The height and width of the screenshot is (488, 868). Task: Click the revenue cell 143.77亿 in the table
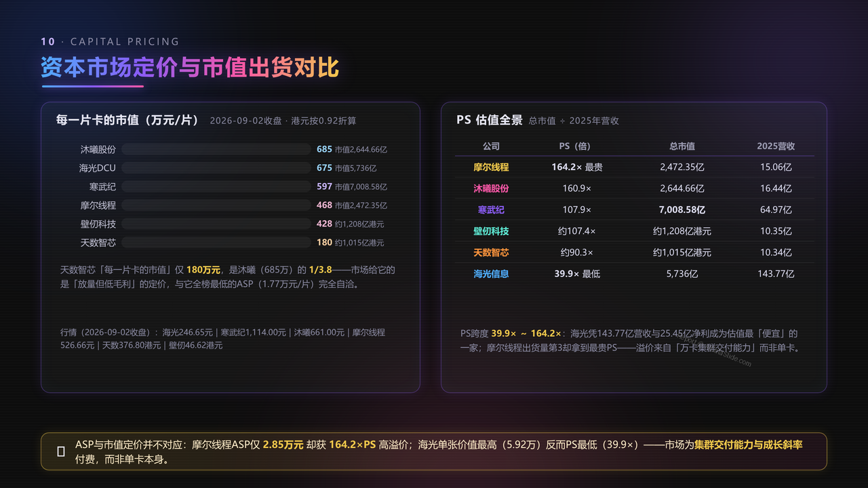point(776,274)
